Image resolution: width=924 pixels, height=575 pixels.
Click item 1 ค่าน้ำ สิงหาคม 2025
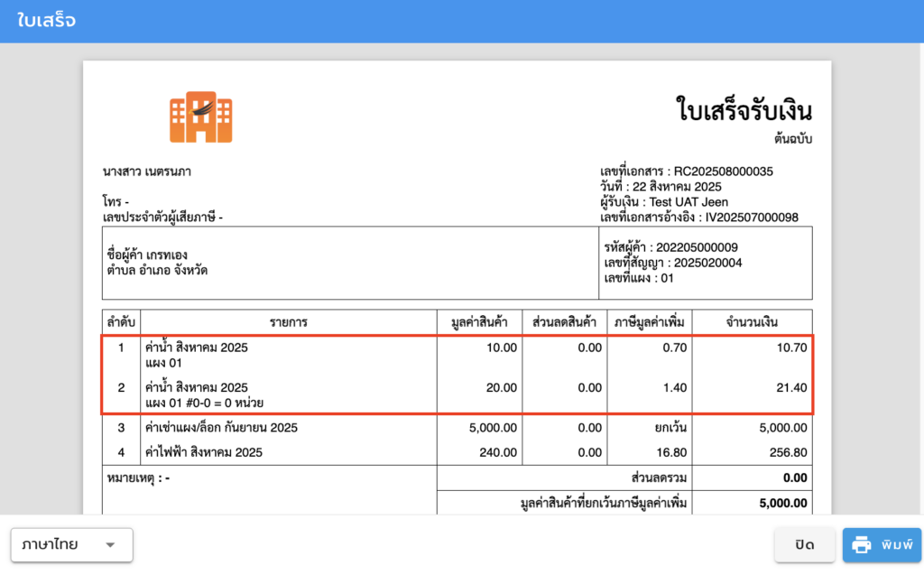coord(197,348)
